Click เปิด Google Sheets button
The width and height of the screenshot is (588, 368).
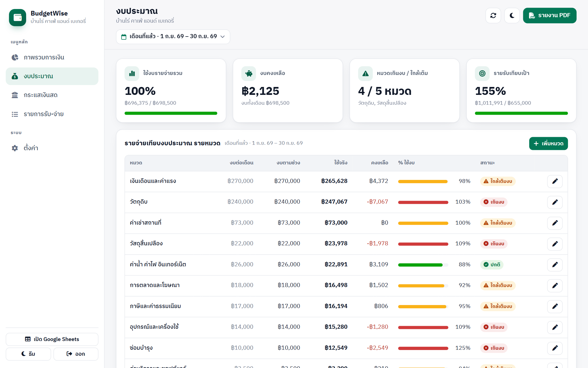52,339
